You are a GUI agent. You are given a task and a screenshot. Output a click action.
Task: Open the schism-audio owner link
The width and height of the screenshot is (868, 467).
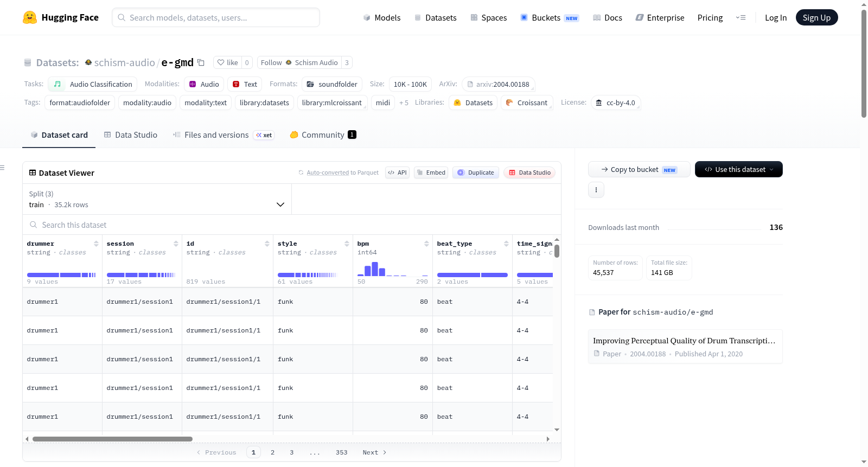pos(125,62)
